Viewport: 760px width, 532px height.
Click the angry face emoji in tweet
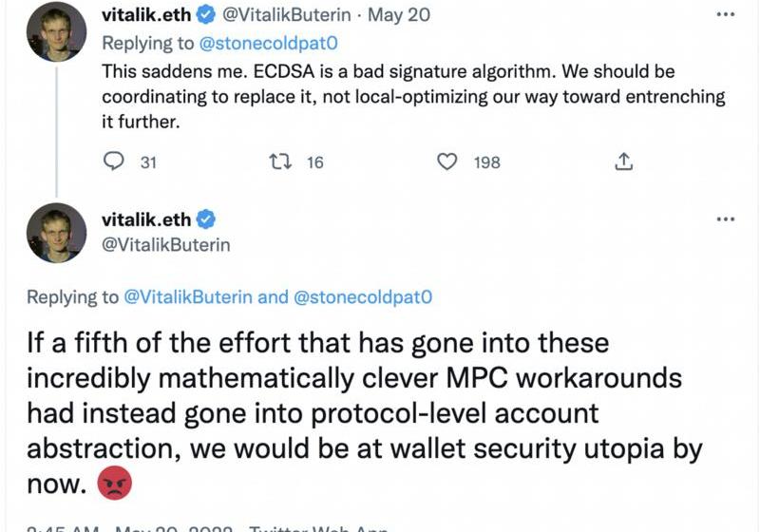click(x=115, y=484)
